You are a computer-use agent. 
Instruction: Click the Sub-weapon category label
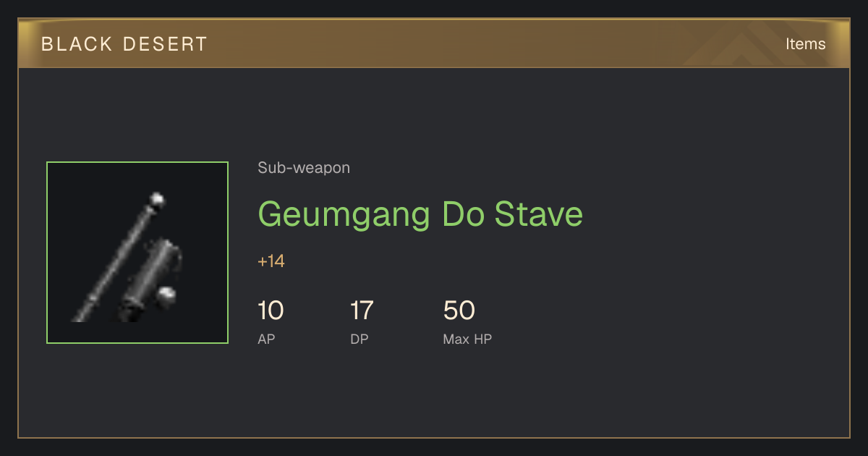304,168
